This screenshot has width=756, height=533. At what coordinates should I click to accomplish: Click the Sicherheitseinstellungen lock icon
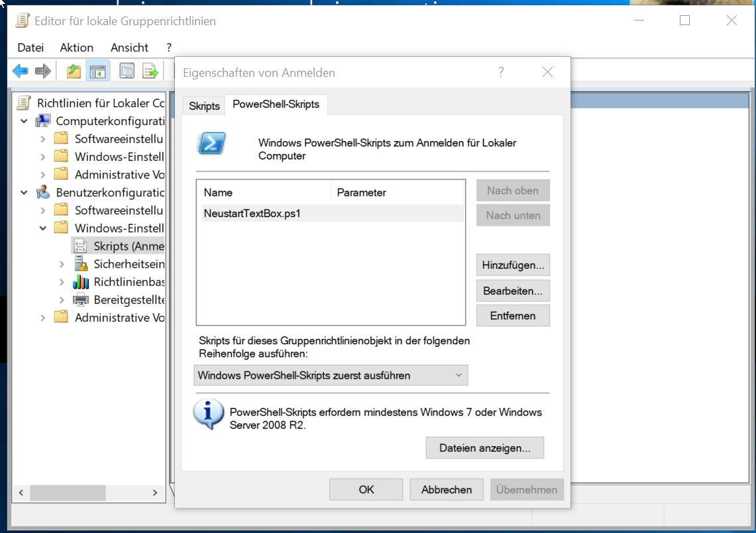pos(81,264)
